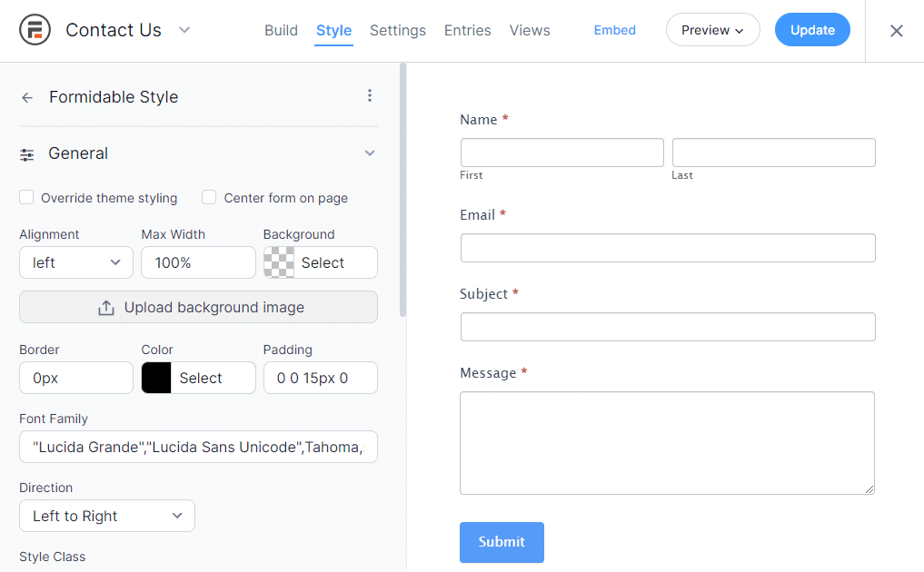Click the Embed link
The width and height of the screenshot is (924, 572).
click(615, 30)
